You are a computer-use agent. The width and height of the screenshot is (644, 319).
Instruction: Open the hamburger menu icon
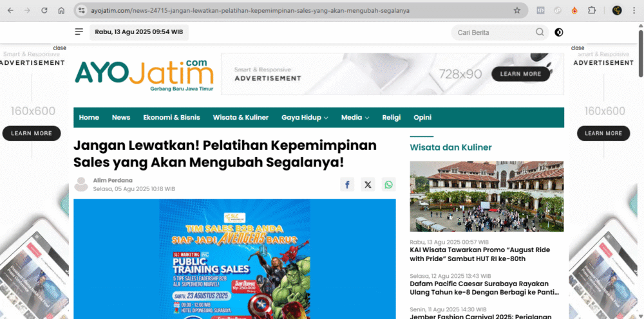[79, 32]
